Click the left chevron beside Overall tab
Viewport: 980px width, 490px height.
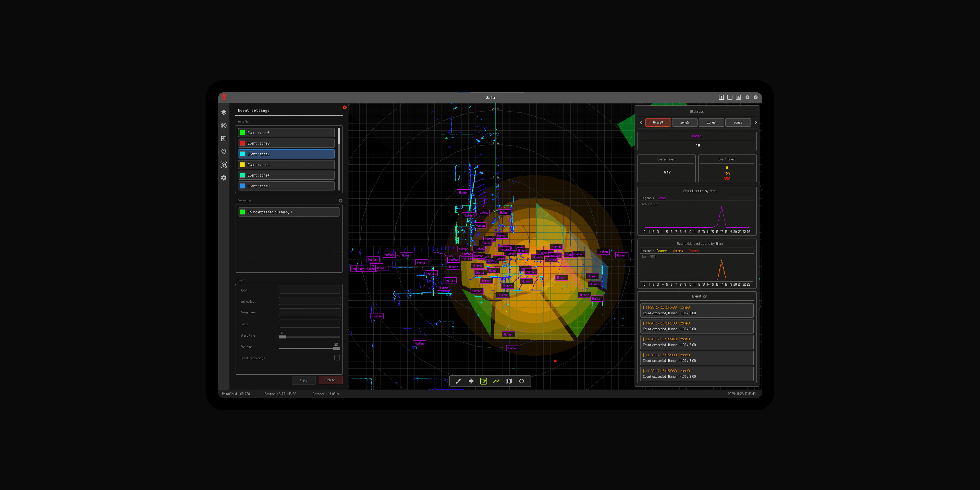[641, 122]
